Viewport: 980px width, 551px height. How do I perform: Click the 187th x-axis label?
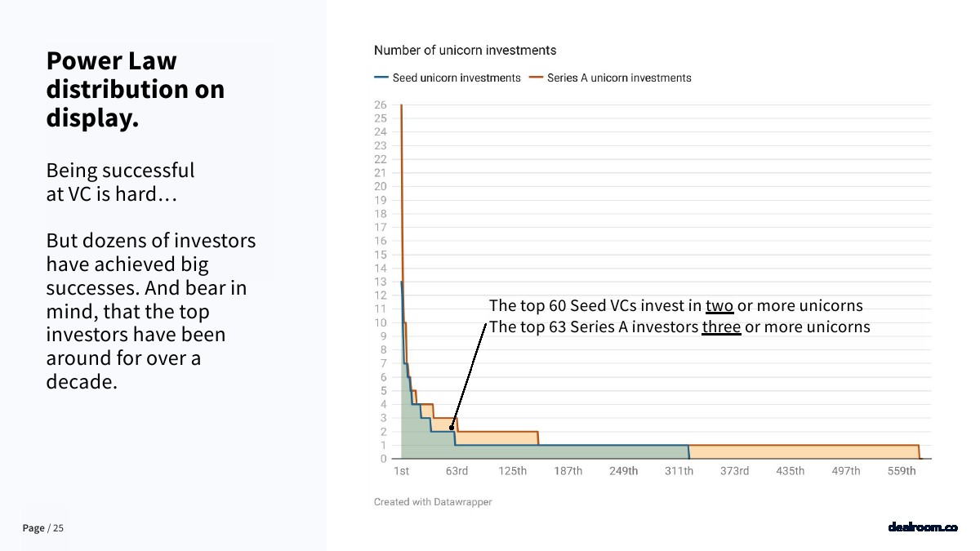click(568, 471)
